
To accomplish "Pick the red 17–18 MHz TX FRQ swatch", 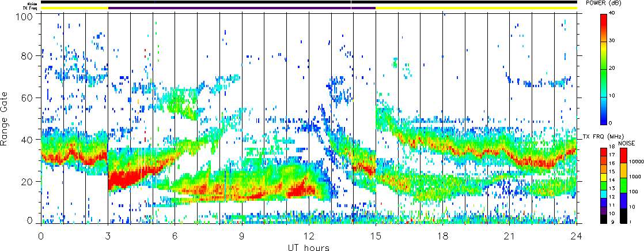I will [x=603, y=151].
